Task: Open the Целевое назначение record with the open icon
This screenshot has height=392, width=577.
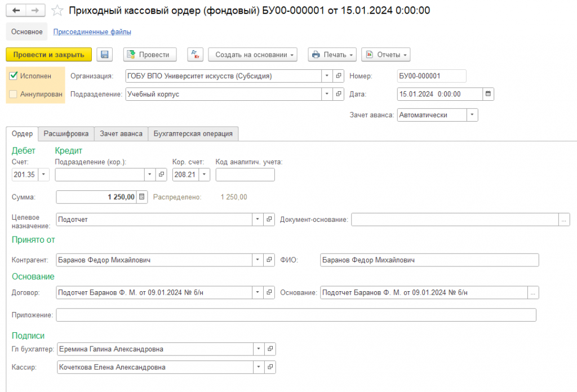Action: [269, 220]
